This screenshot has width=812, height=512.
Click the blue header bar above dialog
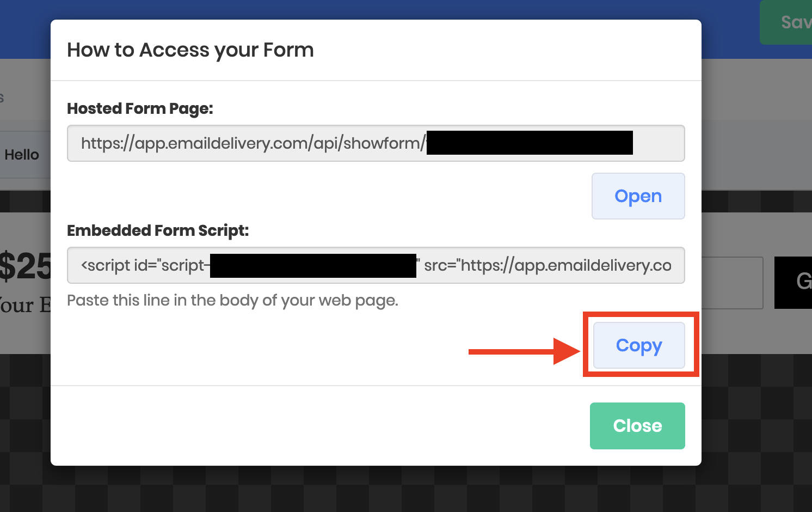click(x=381, y=9)
